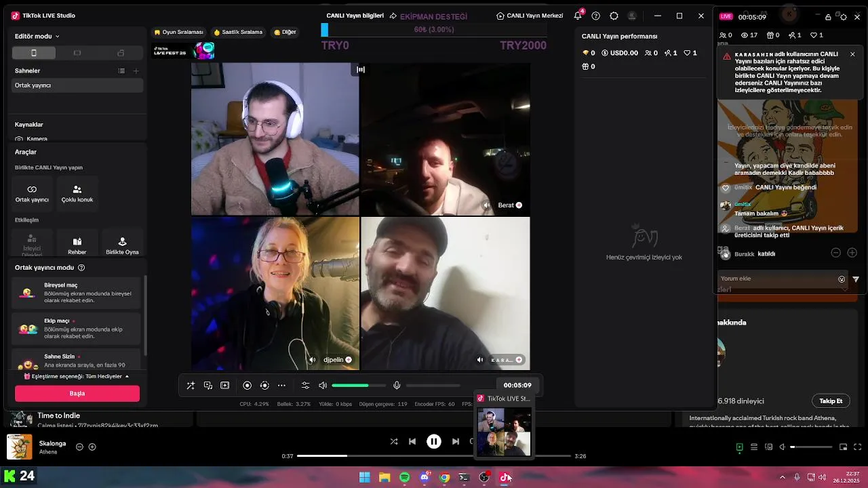Open the Oyun Sıralaması tab

[179, 32]
